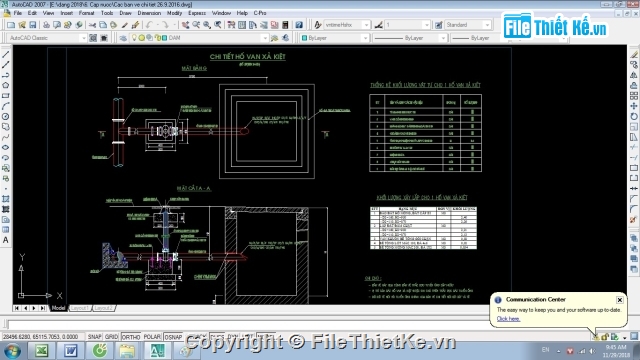Click the Zoom Realtime icon
Image resolution: width=640 pixels, height=360 pixels.
(196, 25)
